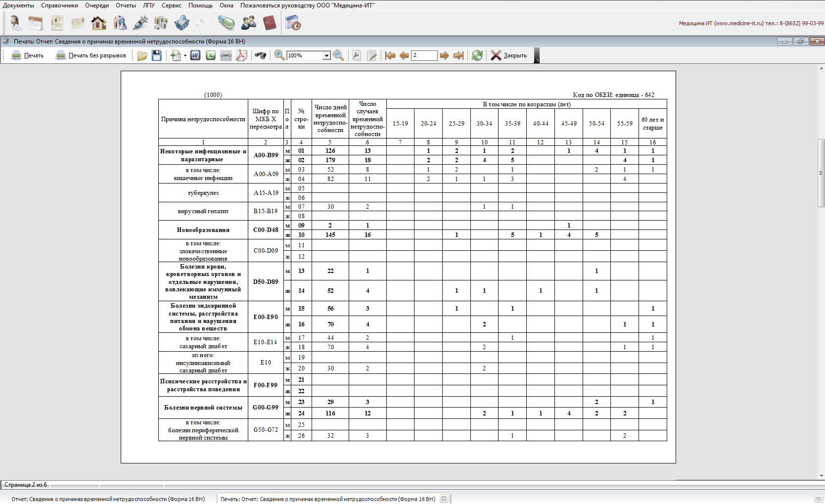Click the Новообразования row label

[203, 230]
